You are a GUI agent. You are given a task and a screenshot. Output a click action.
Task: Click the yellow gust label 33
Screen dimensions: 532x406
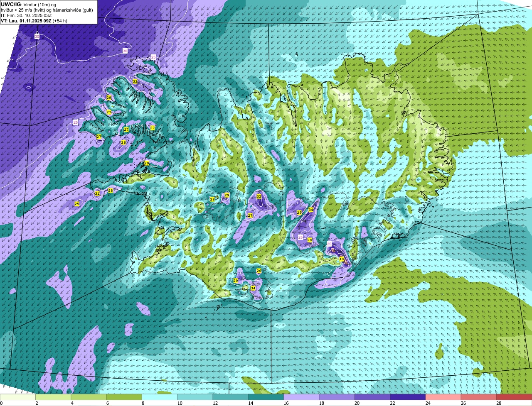coord(135,81)
